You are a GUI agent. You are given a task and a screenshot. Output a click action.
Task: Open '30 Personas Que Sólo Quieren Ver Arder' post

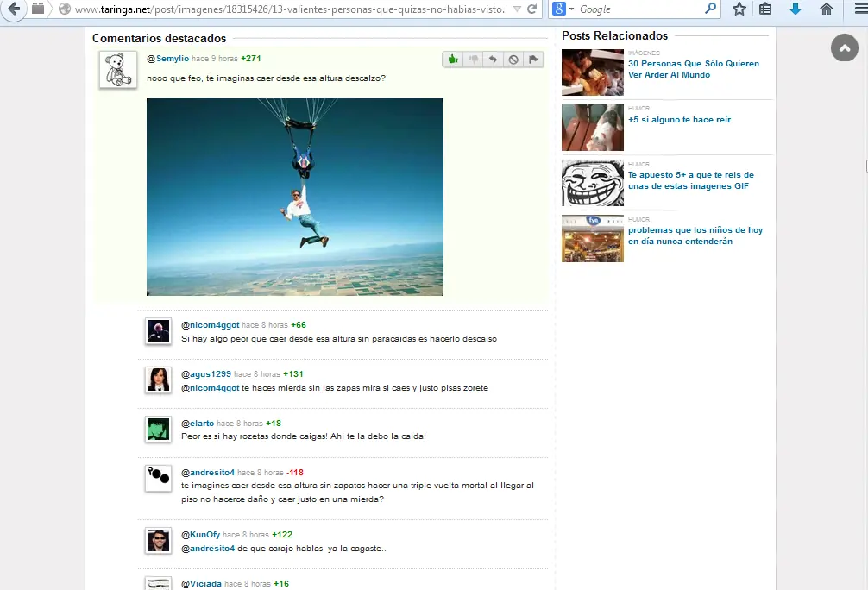[694, 69]
